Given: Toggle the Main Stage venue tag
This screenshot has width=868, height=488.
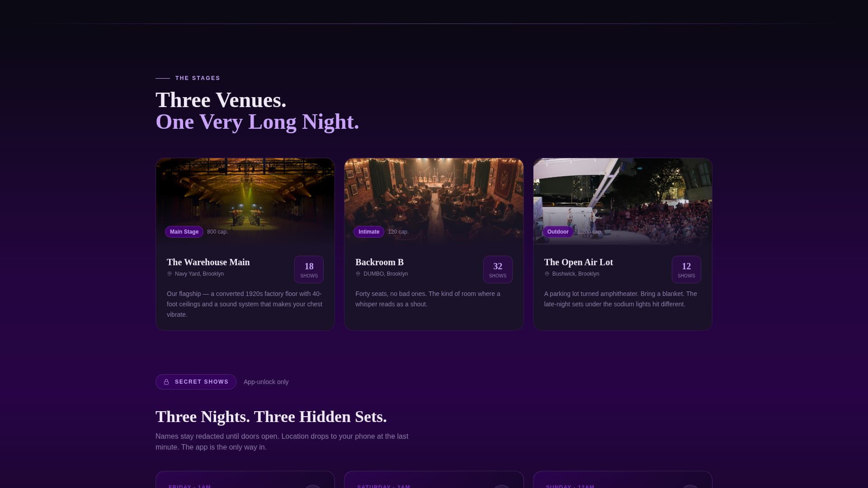Looking at the screenshot, I should (184, 232).
